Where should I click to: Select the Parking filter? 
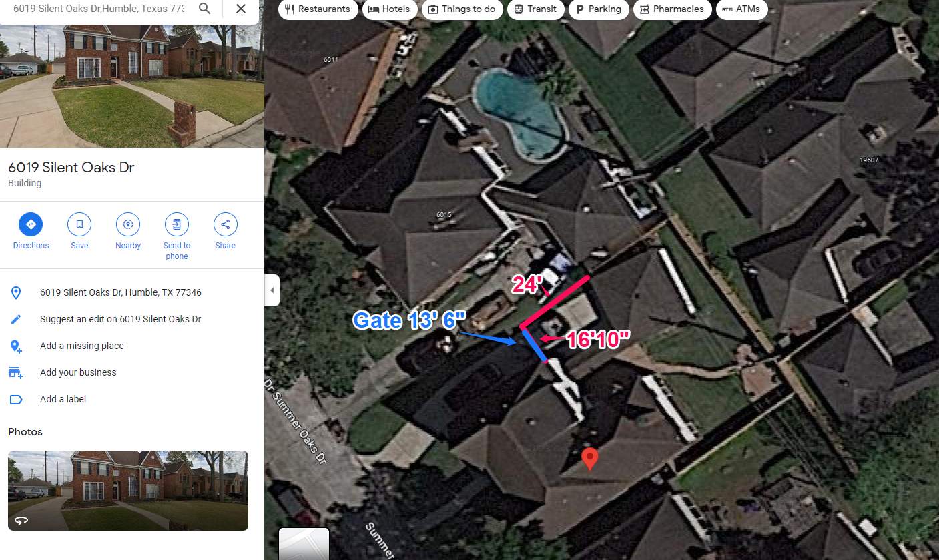[x=599, y=9]
